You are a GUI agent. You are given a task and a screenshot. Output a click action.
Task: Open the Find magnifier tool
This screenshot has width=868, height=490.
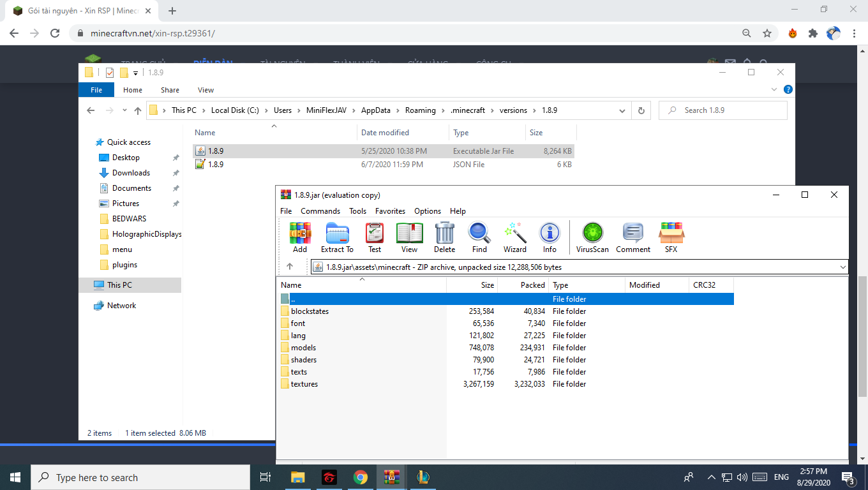tap(479, 237)
